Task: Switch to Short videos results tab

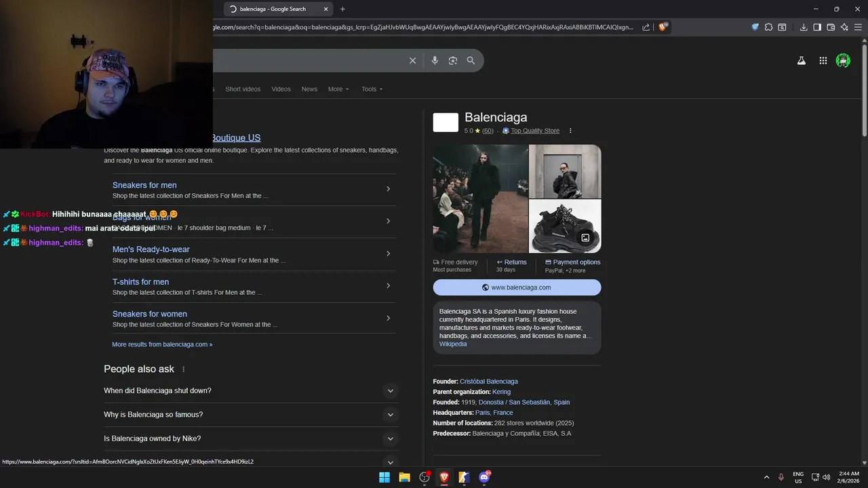Action: pyautogui.click(x=243, y=89)
